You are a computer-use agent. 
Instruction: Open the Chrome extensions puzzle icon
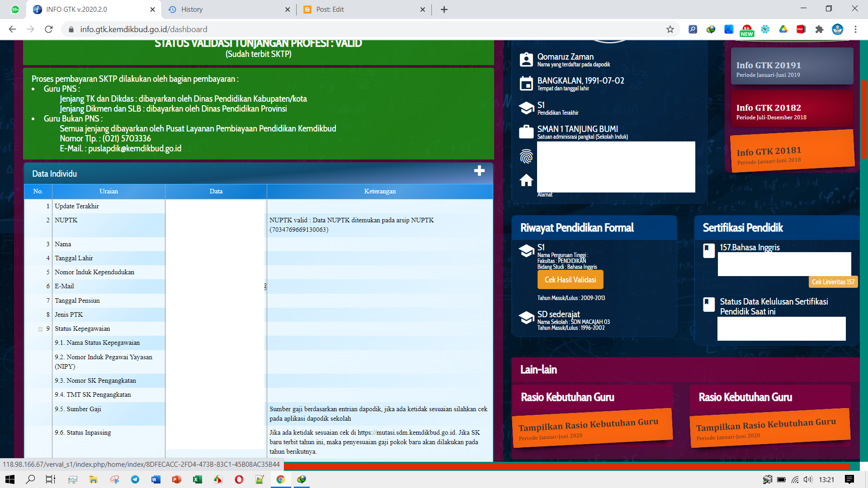point(819,29)
